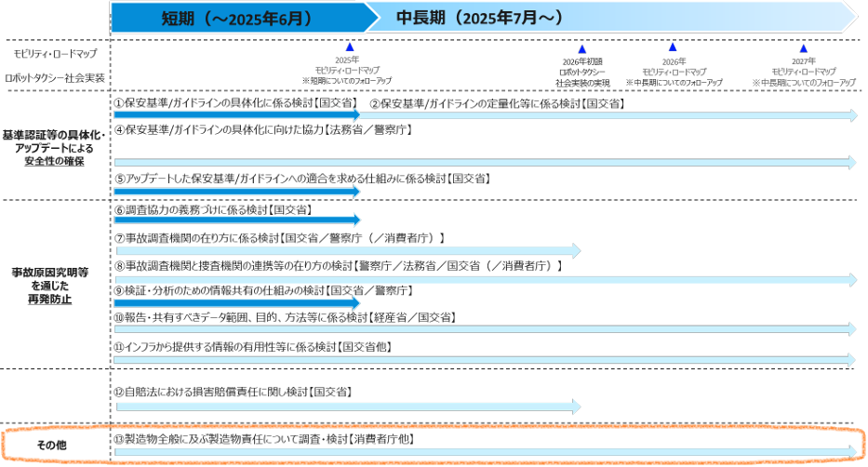868x467 pixels.
Task: Click the light blue arrow bar under item ⑫
Action: click(349, 407)
